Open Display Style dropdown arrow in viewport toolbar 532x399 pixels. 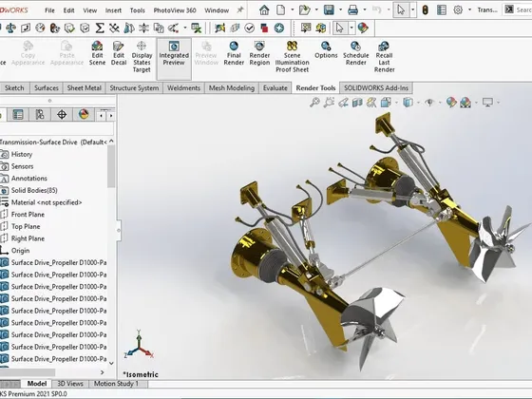(x=418, y=103)
